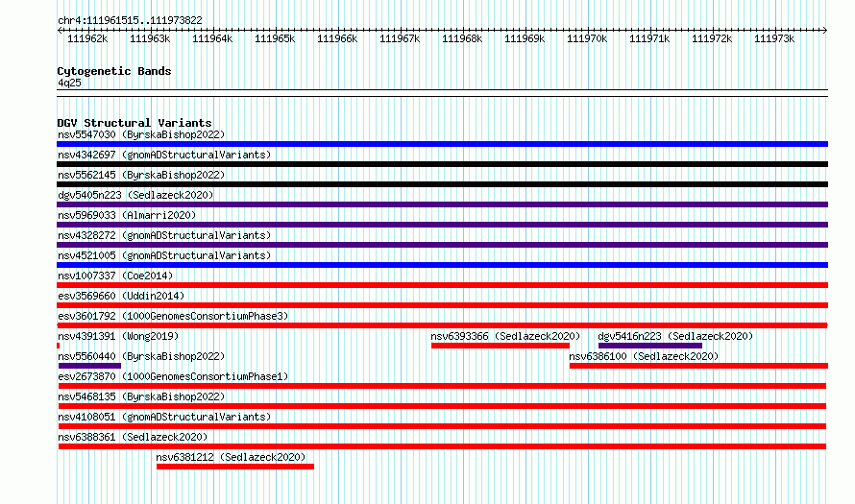Screen dimensions: 855x504
Task: Click the 111967k ruler tick label
Action: point(400,39)
